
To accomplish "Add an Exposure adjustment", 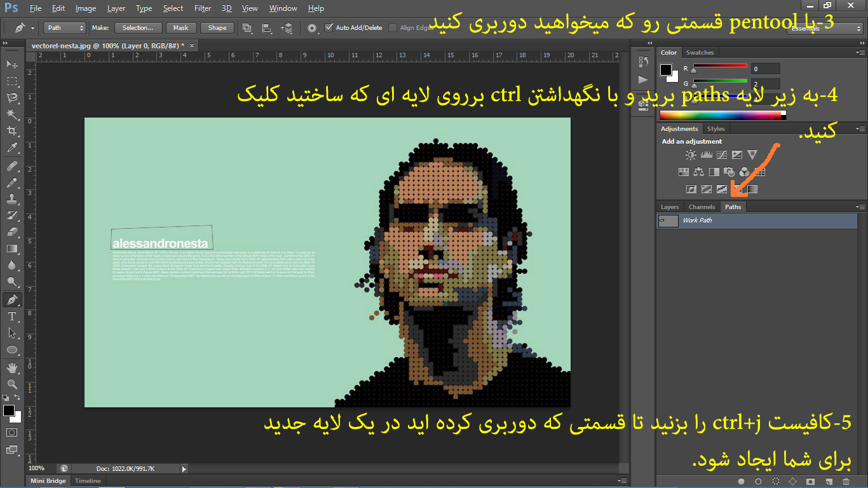I will point(737,154).
